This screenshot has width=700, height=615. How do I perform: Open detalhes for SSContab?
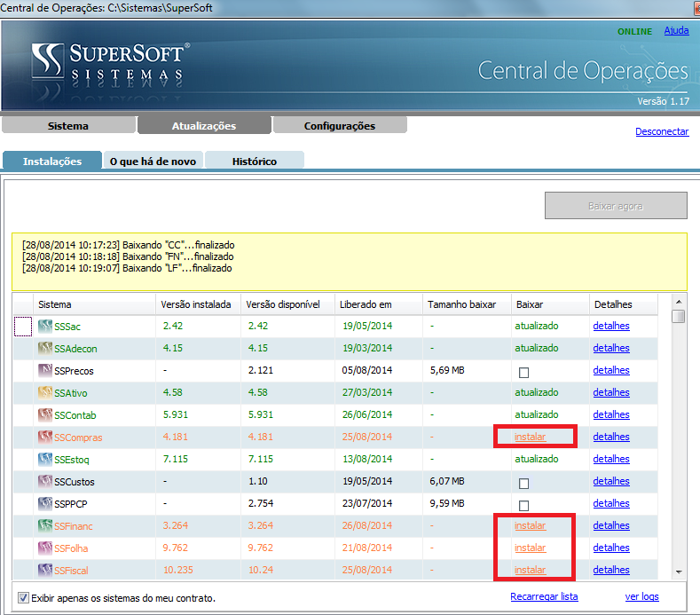611,414
